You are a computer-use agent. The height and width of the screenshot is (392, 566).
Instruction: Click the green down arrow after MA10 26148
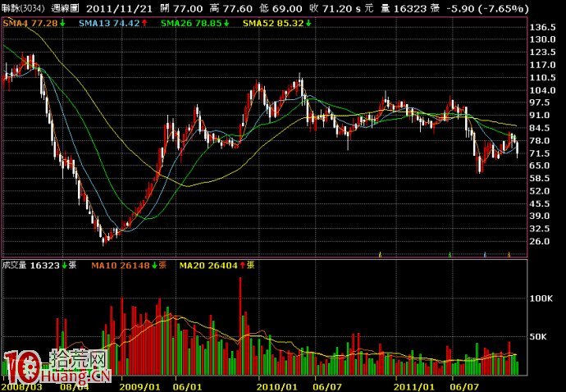coord(154,266)
